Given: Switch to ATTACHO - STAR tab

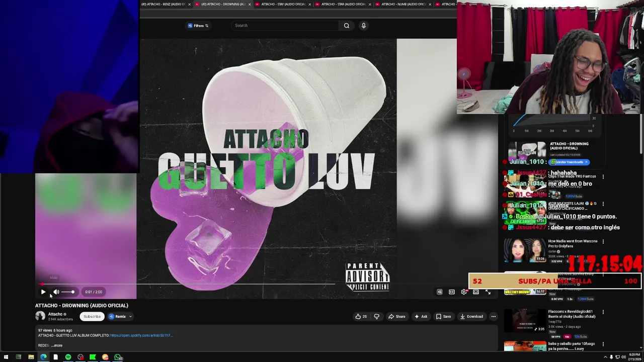Looking at the screenshot, I should click(343, 4).
